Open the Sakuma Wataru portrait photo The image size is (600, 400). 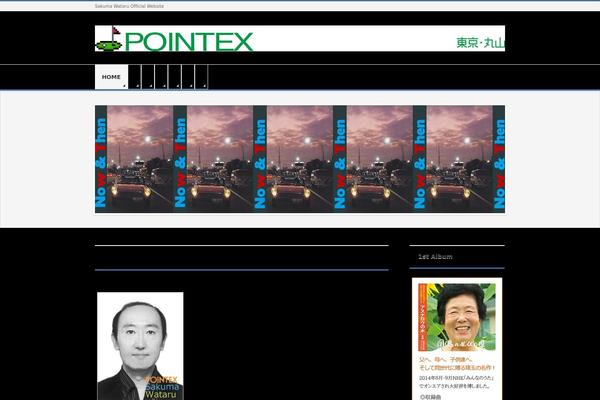click(x=140, y=346)
